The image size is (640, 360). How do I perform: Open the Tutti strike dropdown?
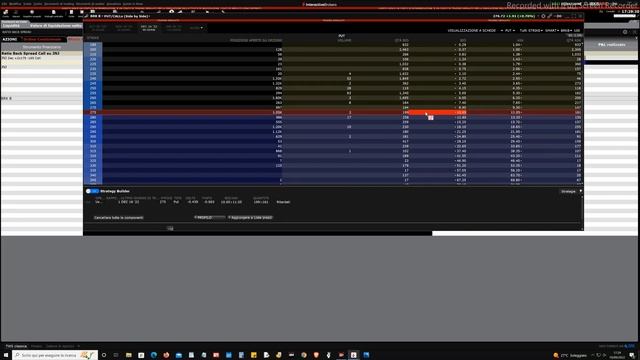pos(531,31)
